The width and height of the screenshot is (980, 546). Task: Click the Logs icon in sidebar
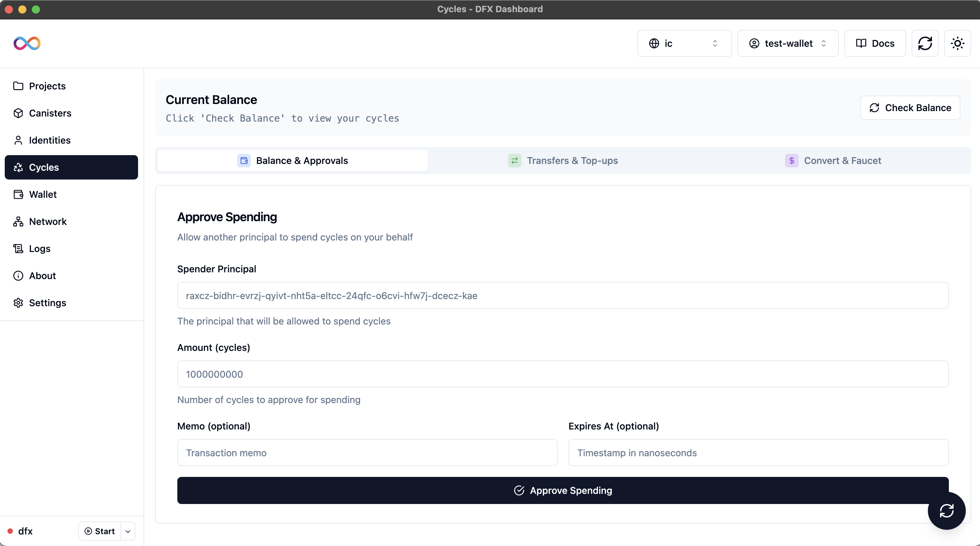[x=18, y=248]
